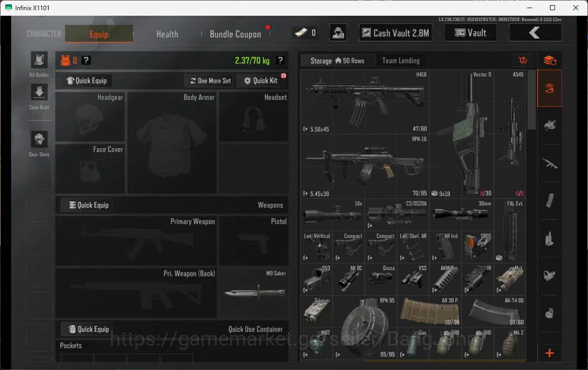Select the 16x scope

[333, 215]
